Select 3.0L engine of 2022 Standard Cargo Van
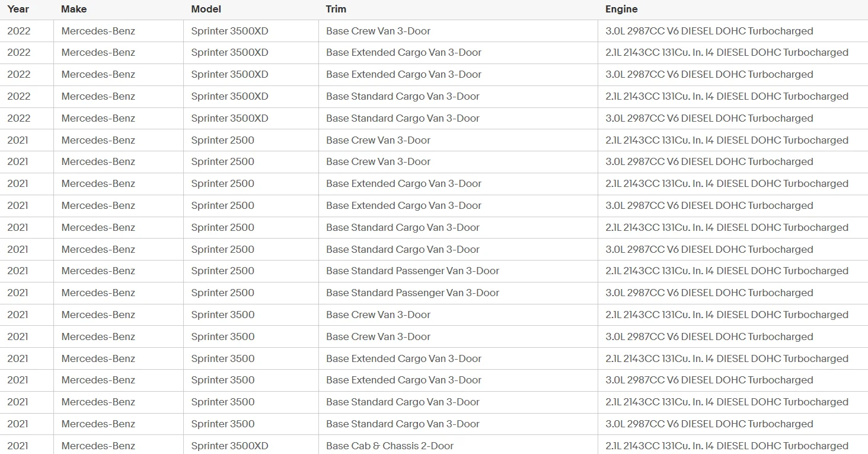The width and height of the screenshot is (868, 454). (709, 118)
